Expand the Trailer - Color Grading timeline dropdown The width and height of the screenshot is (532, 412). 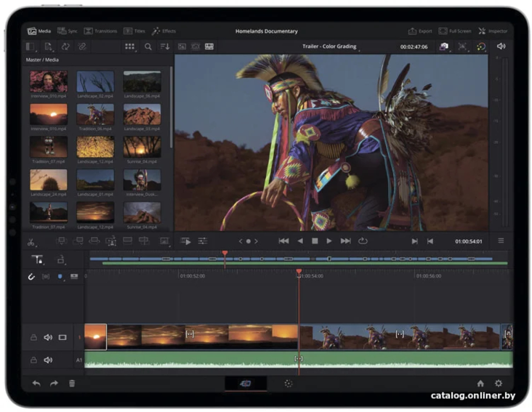pos(330,46)
